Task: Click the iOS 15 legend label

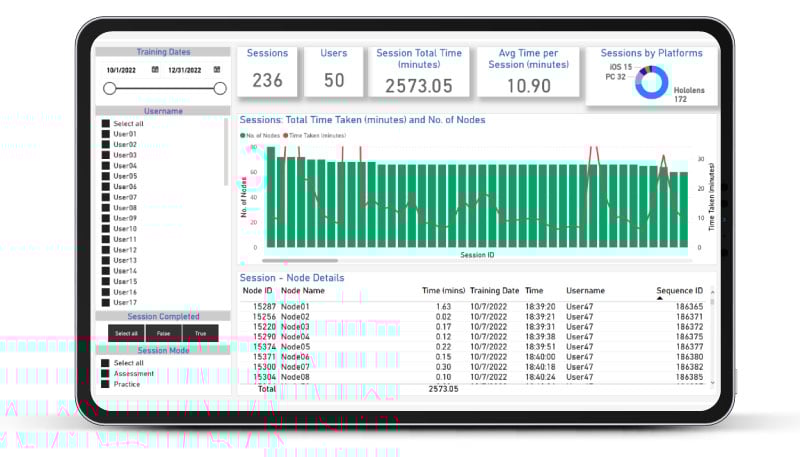Action: click(x=620, y=67)
